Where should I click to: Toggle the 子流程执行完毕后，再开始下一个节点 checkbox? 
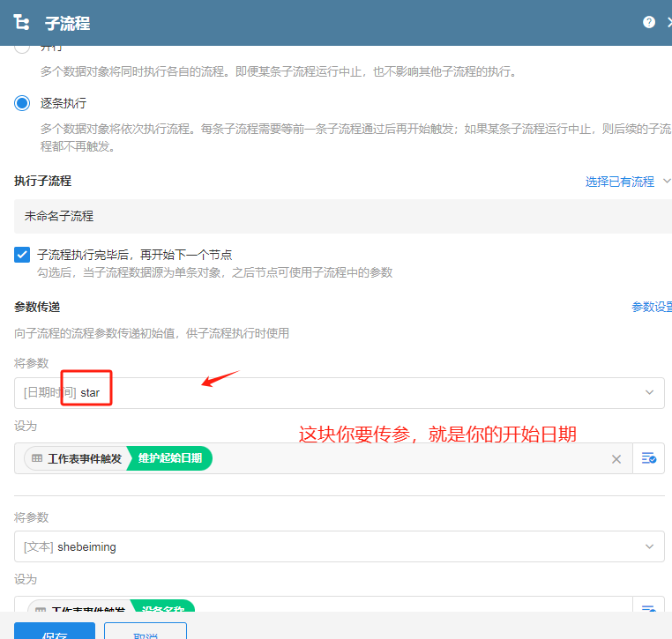[x=23, y=255]
